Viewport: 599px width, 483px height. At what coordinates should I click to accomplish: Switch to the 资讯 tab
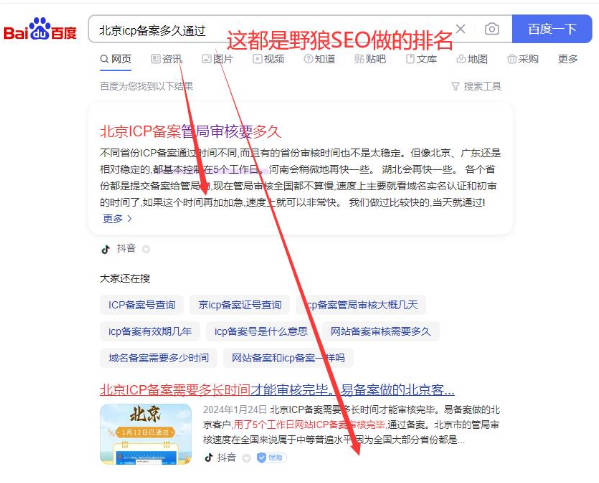[x=167, y=59]
